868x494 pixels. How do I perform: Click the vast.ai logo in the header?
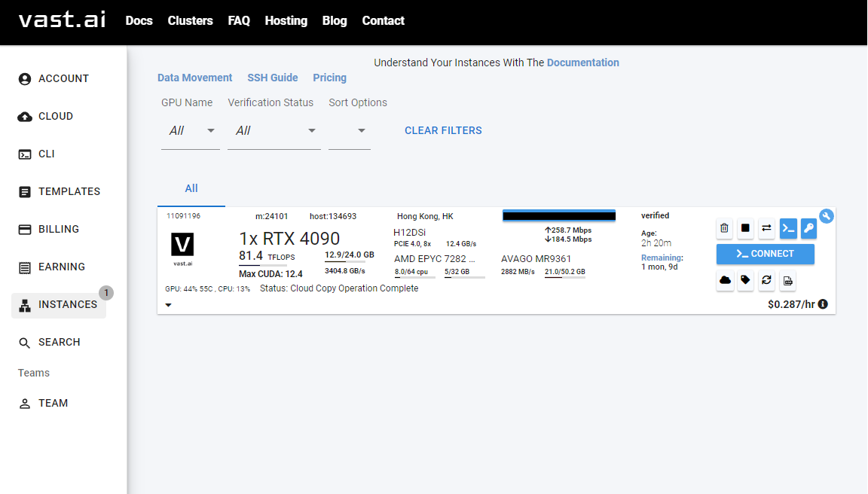pos(62,20)
